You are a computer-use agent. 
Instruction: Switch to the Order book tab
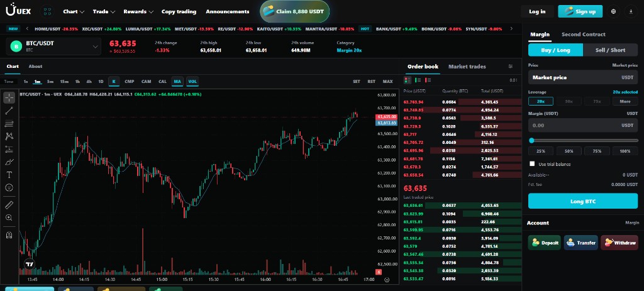pos(423,67)
